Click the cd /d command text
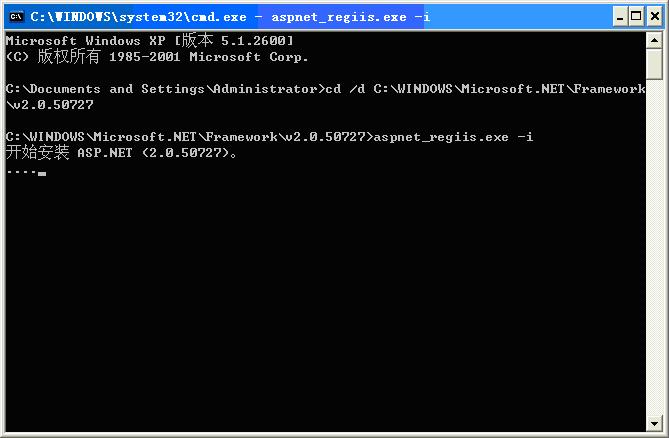The image size is (669, 438). click(486, 89)
